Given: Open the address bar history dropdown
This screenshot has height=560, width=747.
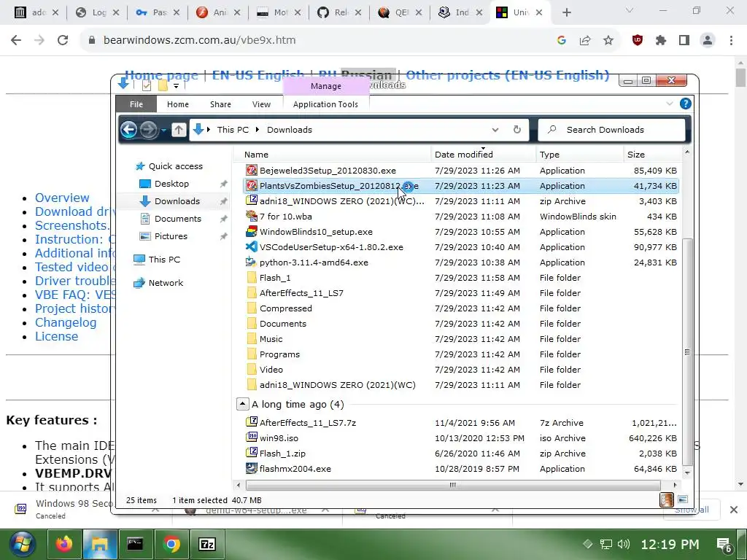Looking at the screenshot, I should tap(495, 130).
